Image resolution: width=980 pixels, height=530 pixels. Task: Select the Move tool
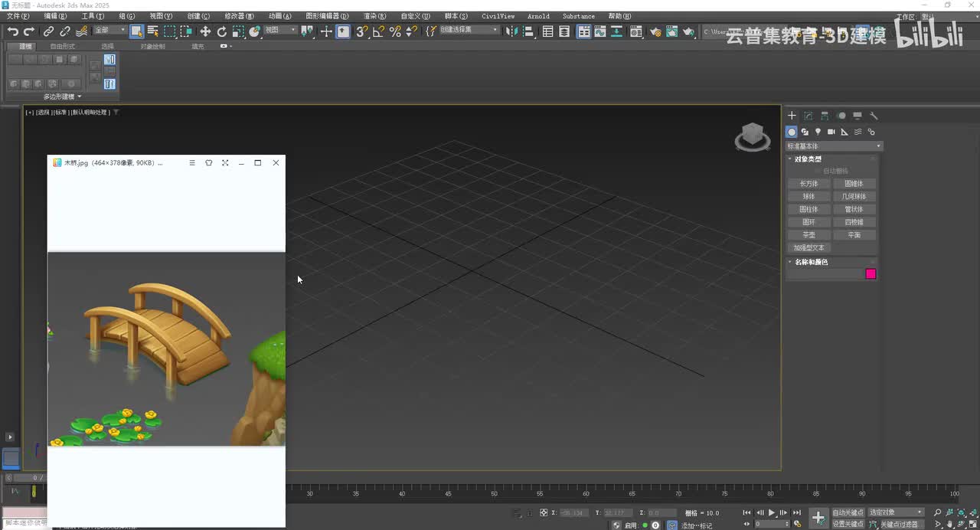[x=205, y=31]
